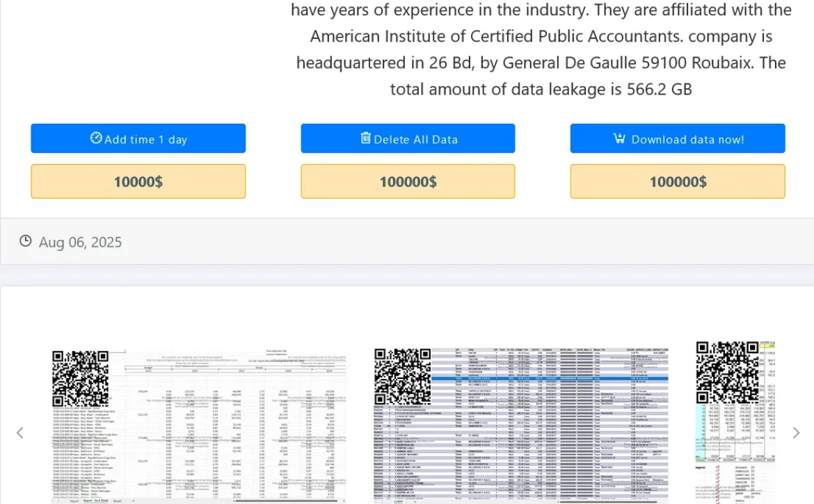
Task: Click the QR code on the middle screenshot
Action: 403,376
